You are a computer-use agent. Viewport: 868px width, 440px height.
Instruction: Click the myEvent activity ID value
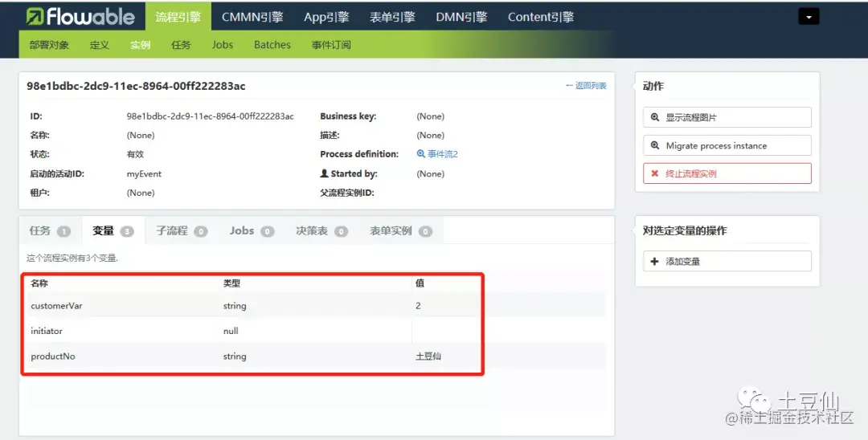click(x=144, y=173)
